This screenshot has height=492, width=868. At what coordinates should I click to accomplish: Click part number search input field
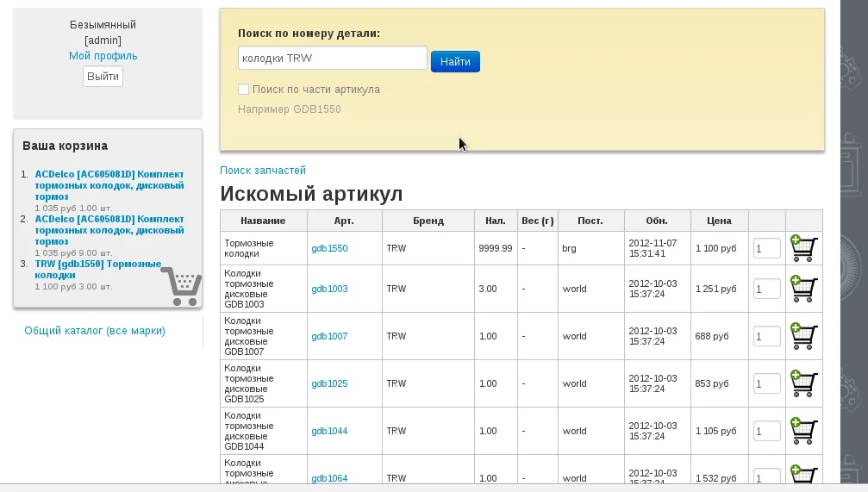332,59
